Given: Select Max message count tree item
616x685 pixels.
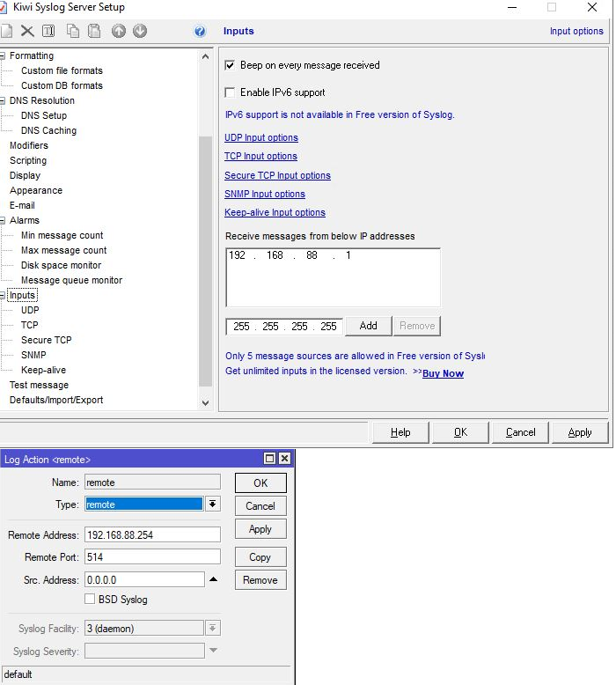Looking at the screenshot, I should [63, 250].
